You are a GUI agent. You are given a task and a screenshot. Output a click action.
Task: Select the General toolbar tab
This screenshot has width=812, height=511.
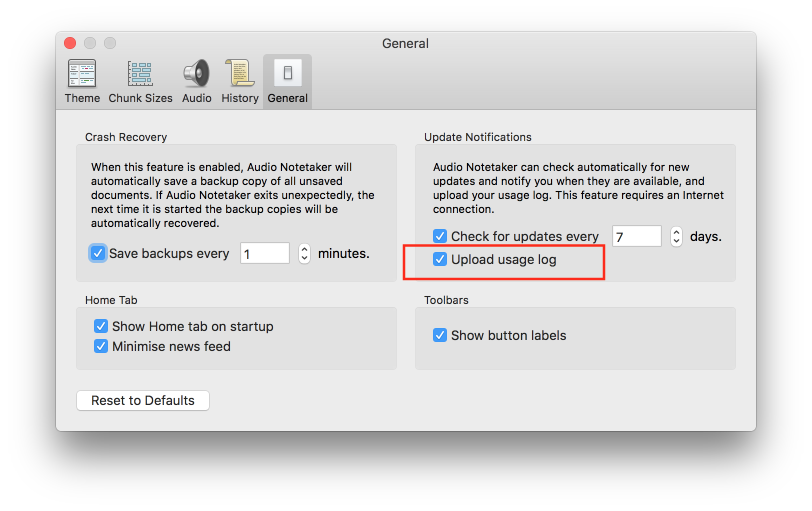(287, 81)
